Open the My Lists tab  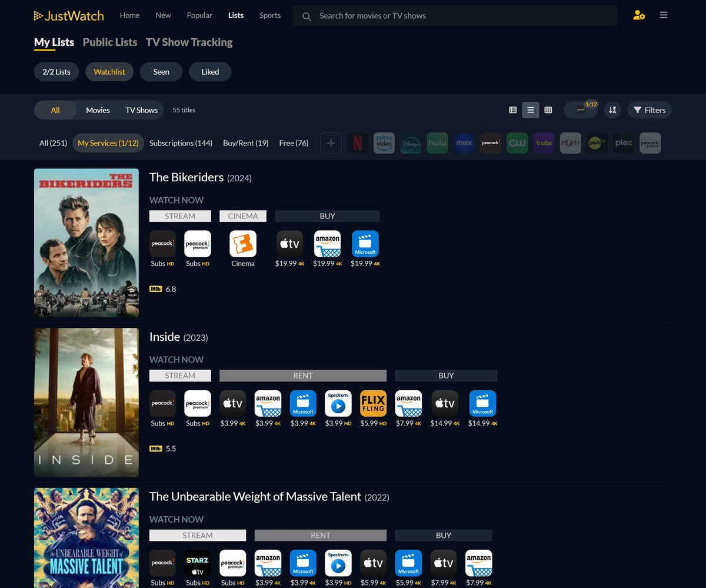click(54, 42)
